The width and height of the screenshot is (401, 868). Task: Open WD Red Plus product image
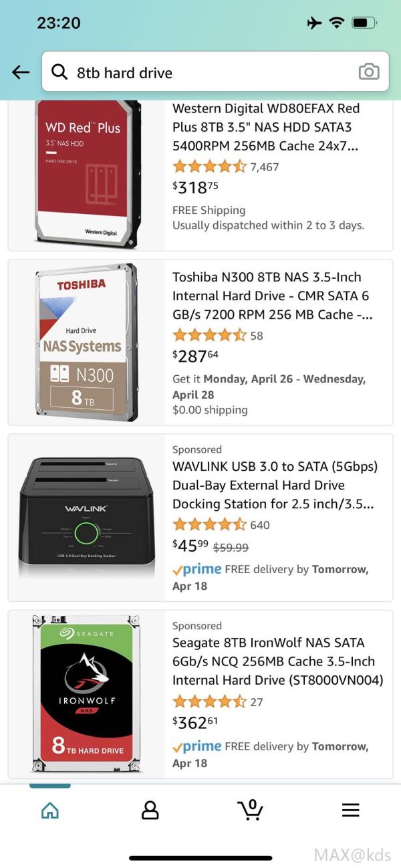[x=87, y=174]
